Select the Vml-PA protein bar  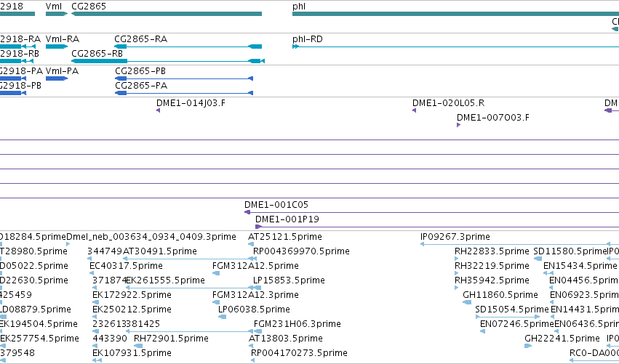[57, 78]
